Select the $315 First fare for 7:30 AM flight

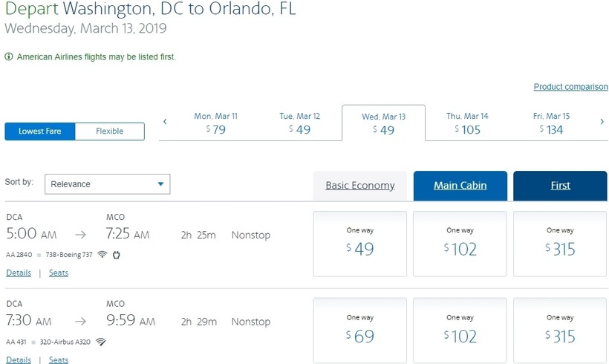tap(560, 331)
